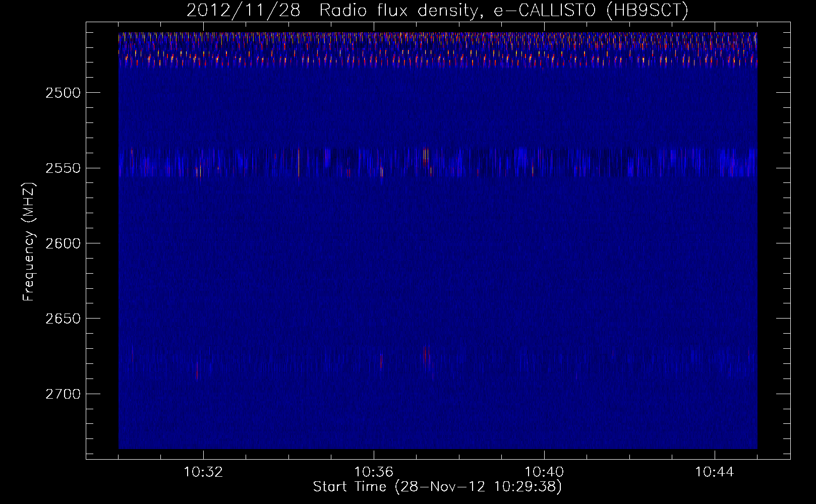816x504 pixels.
Task: Click the 2650 frequency tick label
Action: (63, 319)
